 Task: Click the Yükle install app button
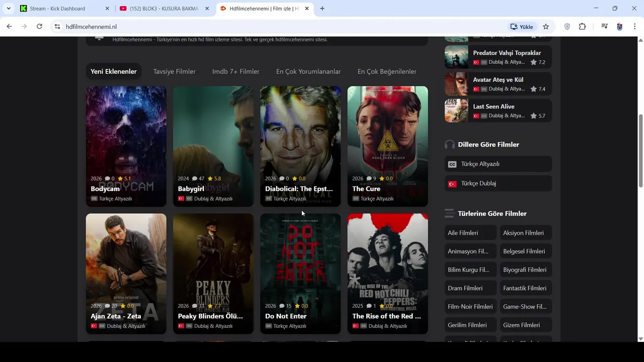tap(522, 27)
